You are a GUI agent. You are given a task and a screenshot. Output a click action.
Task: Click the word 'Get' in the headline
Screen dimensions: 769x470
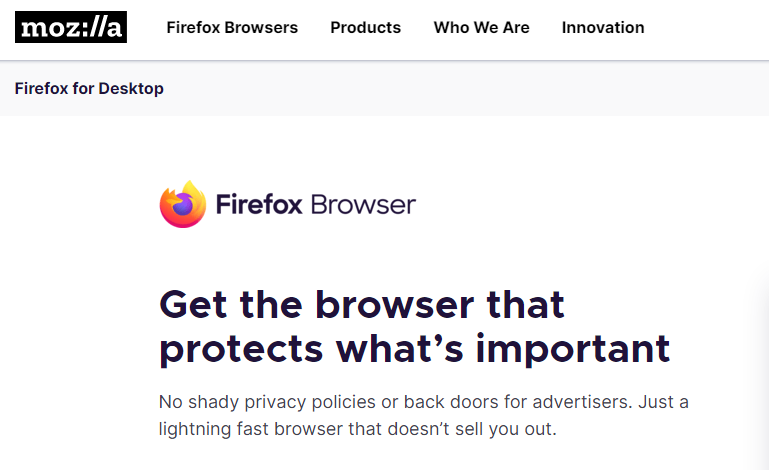point(193,305)
